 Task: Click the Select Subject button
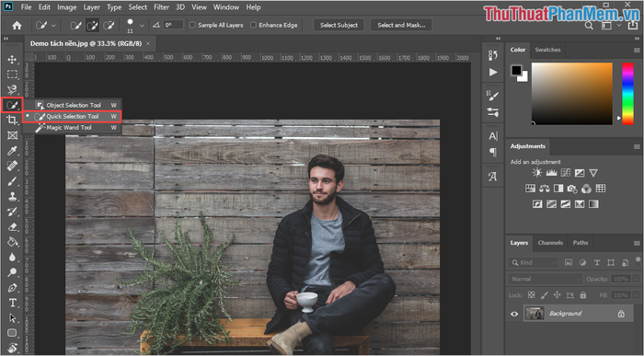tap(339, 25)
